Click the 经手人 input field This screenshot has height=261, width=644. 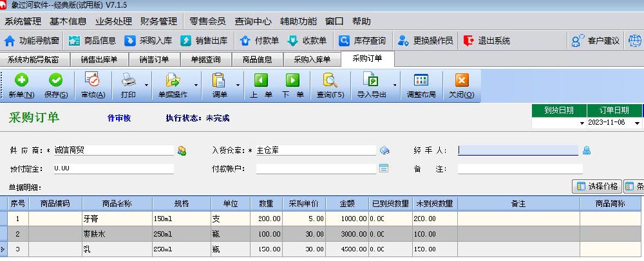(x=518, y=150)
